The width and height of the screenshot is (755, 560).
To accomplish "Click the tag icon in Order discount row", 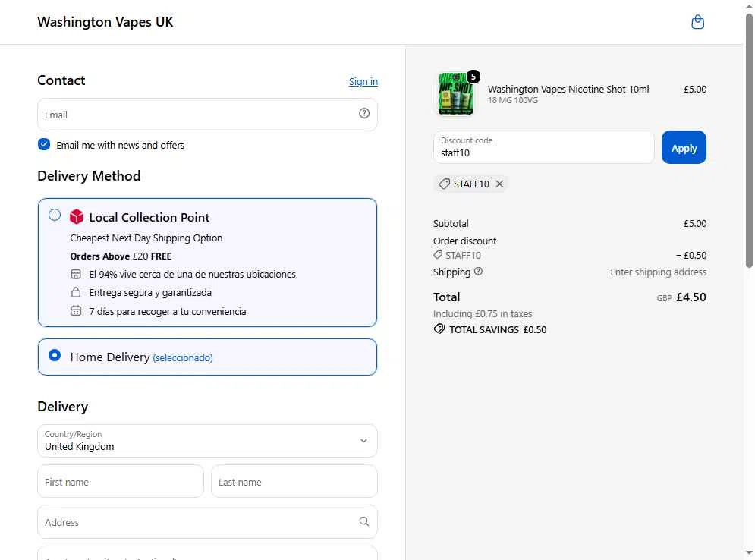I will tap(438, 255).
